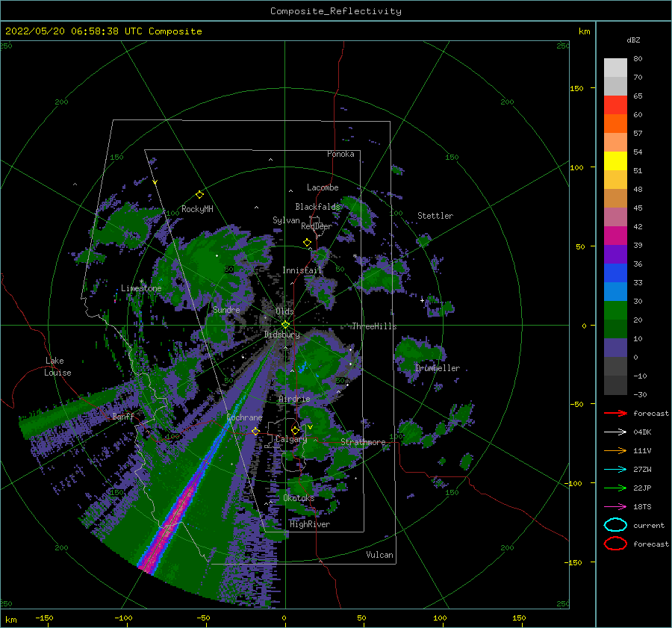
Task: Click the Lacombe city label
Action: (x=323, y=187)
